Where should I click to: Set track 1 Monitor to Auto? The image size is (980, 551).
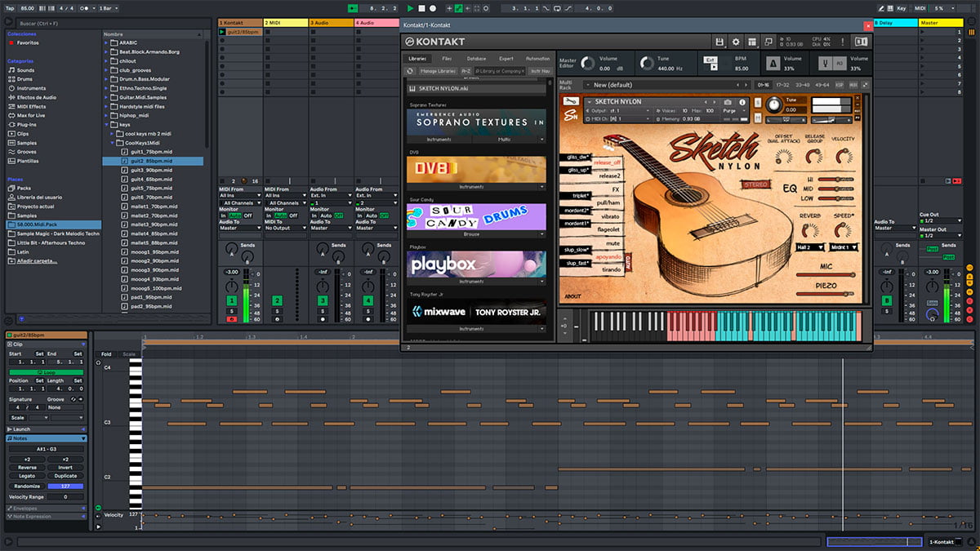tap(236, 216)
